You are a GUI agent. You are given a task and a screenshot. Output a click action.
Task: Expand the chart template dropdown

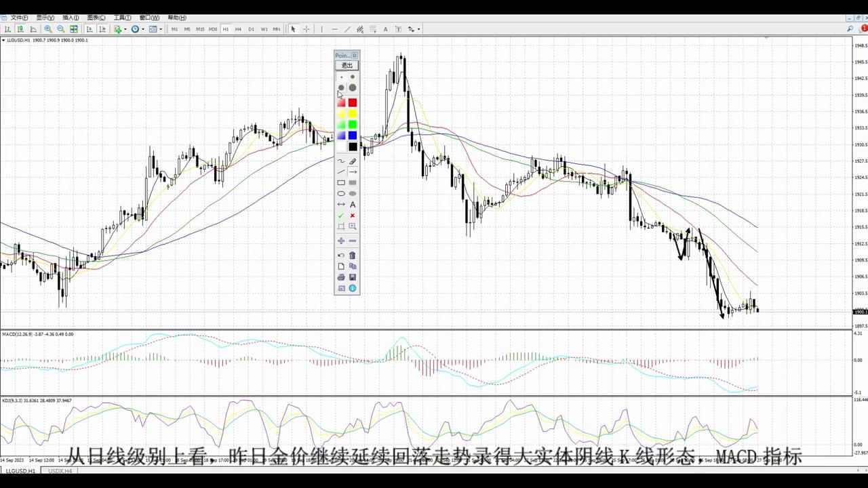pos(161,29)
